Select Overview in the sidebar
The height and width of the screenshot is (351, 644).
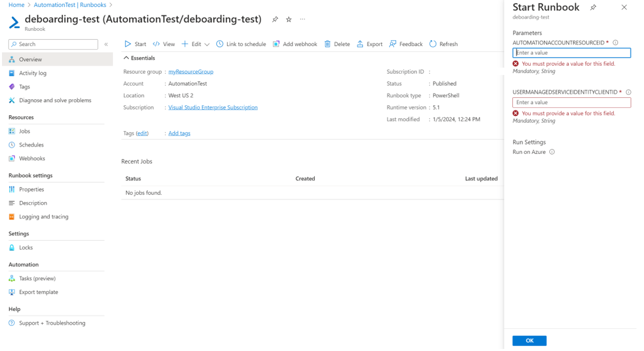tap(57, 59)
